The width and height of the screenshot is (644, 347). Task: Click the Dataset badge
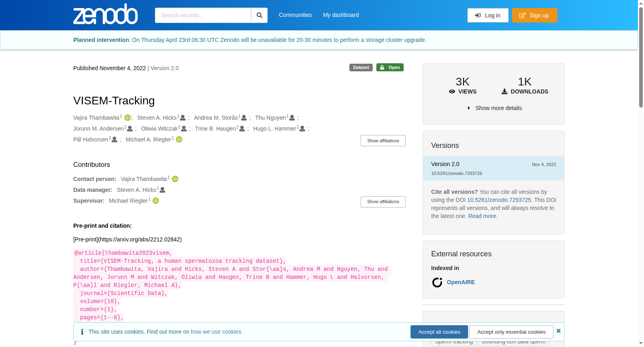click(361, 67)
